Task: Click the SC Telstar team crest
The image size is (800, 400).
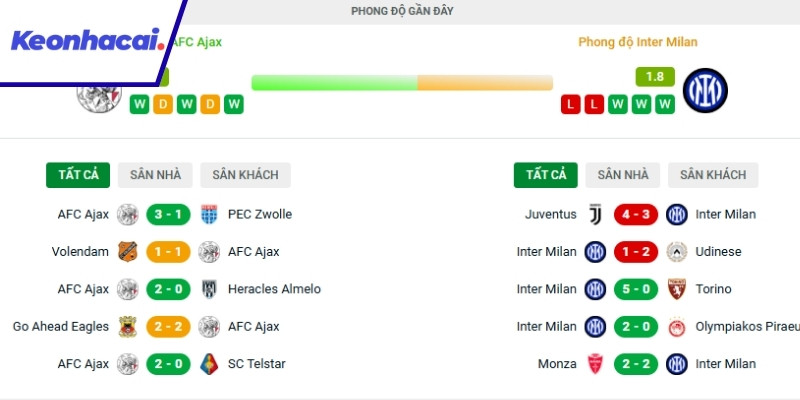Action: [210, 364]
